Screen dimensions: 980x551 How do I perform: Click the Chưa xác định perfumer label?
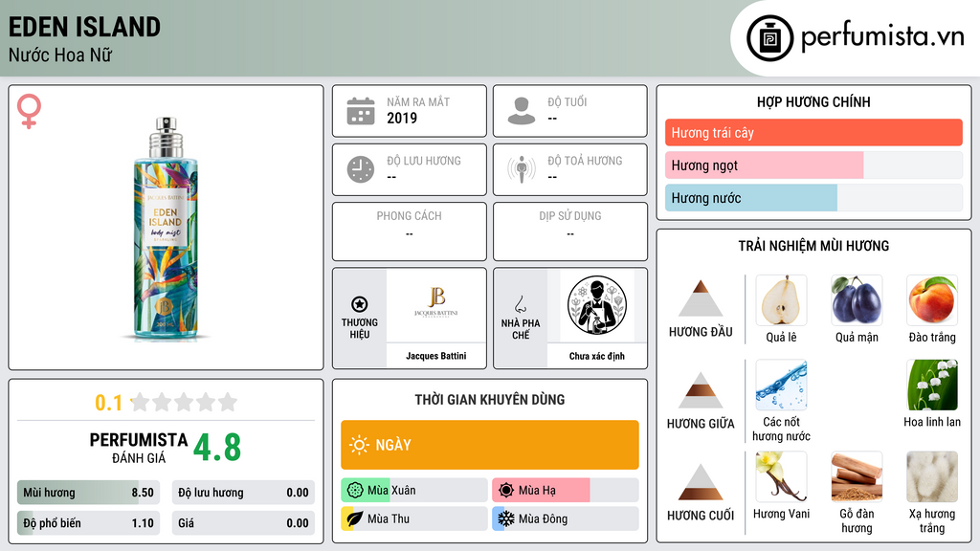[597, 356]
